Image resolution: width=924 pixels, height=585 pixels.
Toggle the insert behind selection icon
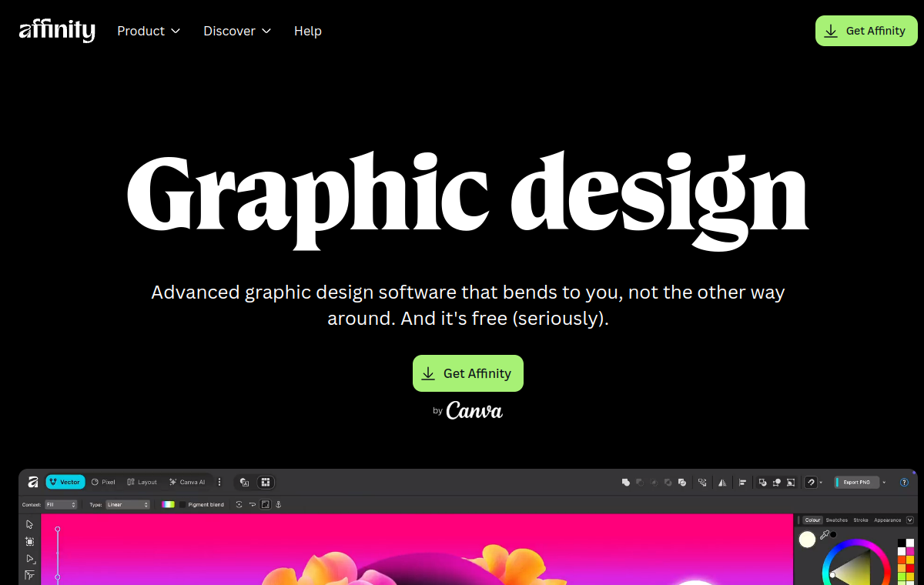point(763,482)
